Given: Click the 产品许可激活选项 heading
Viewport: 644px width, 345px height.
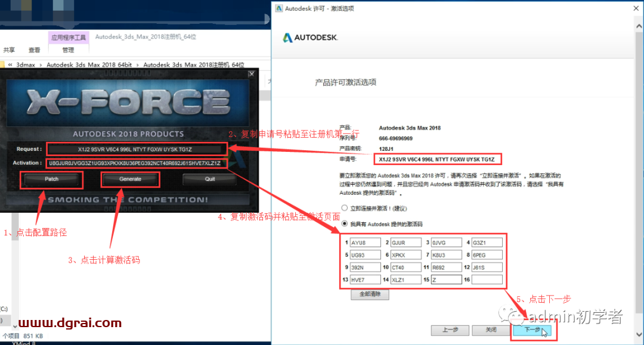Looking at the screenshot, I should 345,82.
